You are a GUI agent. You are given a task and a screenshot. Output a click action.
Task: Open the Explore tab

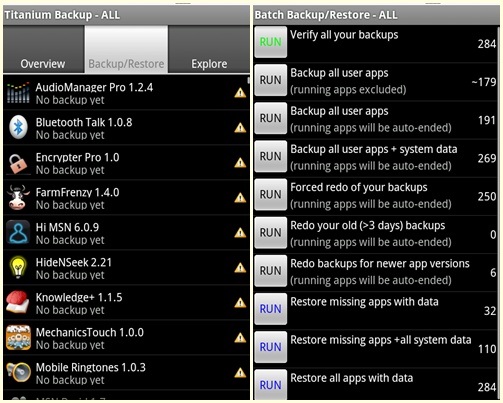click(x=209, y=49)
